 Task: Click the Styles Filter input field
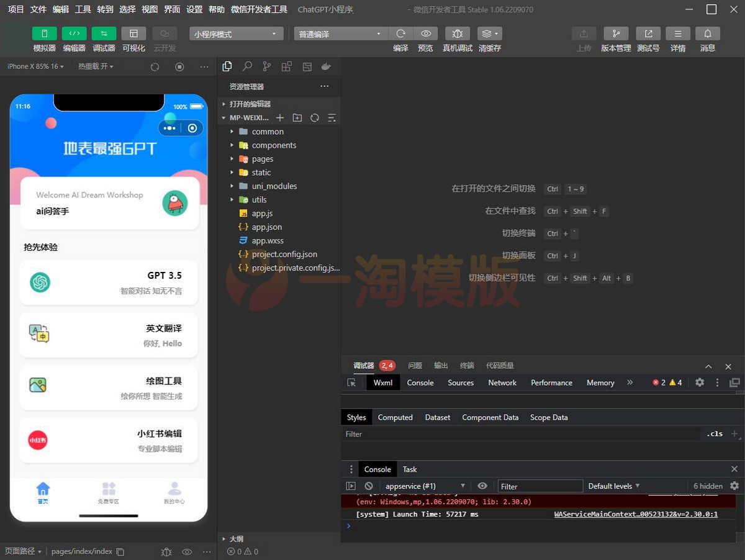521,434
